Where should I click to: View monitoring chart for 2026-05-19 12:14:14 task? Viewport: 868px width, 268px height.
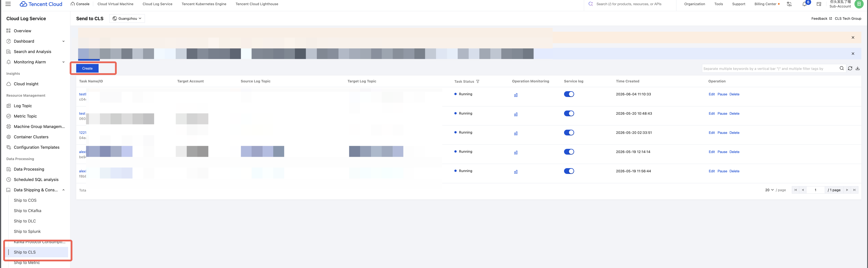click(516, 153)
